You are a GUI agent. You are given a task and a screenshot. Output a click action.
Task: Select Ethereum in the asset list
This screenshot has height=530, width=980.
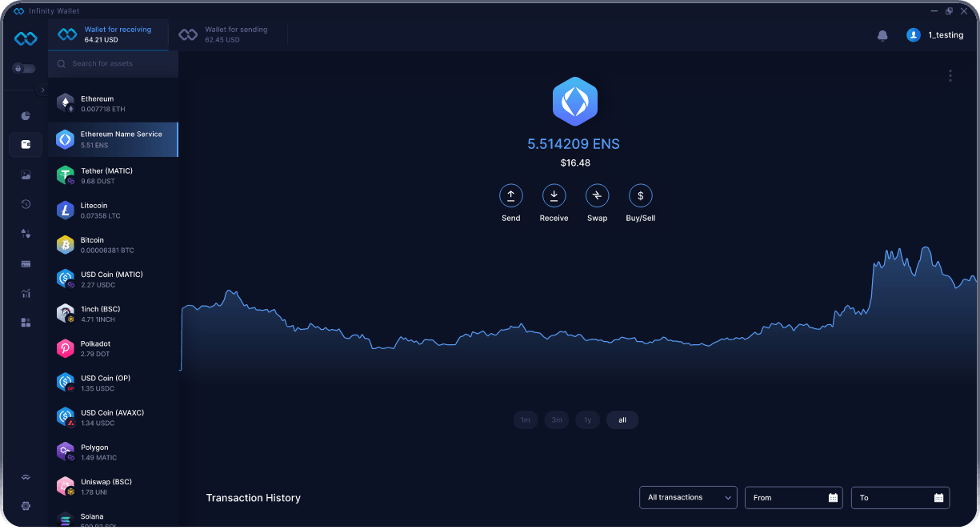tap(113, 104)
